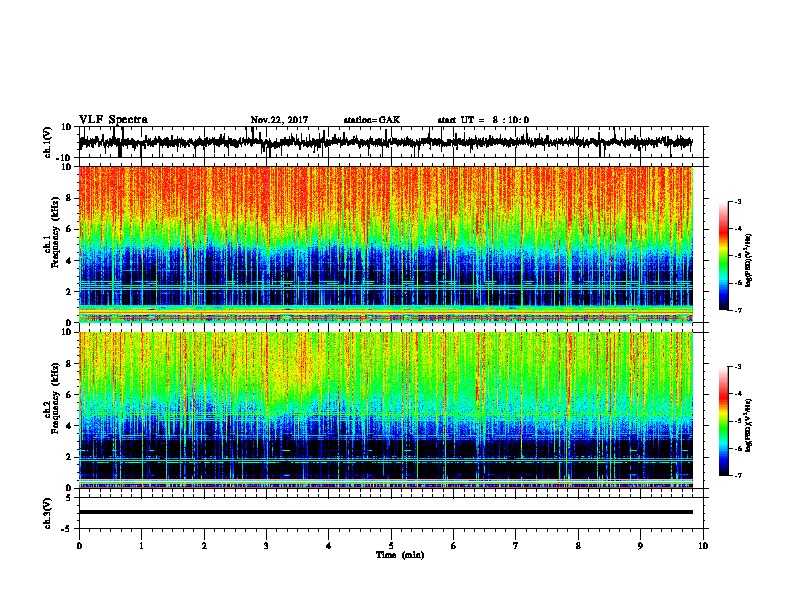Click the "6" kHz tick on ch.2 spectrogram
Image resolution: width=792 pixels, height=612 pixels.
[69, 394]
